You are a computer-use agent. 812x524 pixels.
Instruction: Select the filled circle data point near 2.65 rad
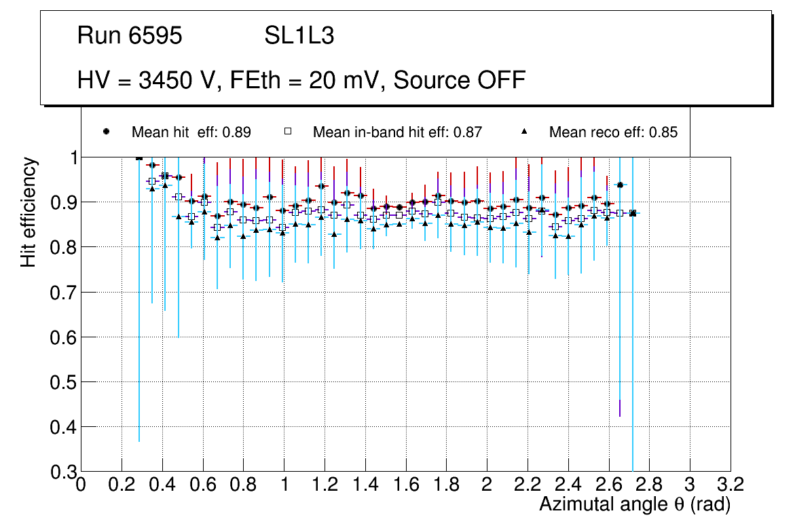click(x=620, y=185)
